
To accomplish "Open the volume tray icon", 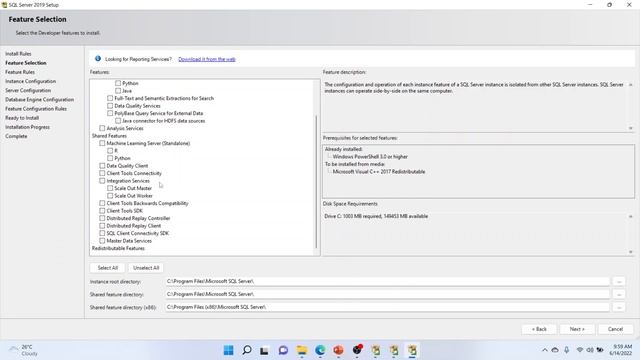I will point(590,350).
